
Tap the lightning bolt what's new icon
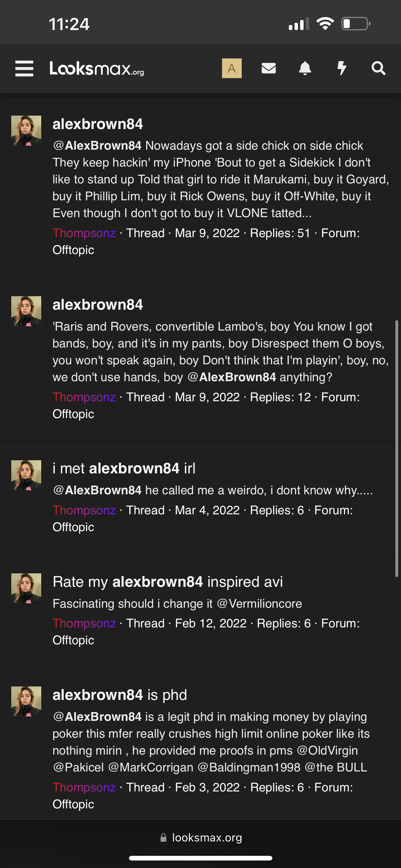click(x=342, y=68)
